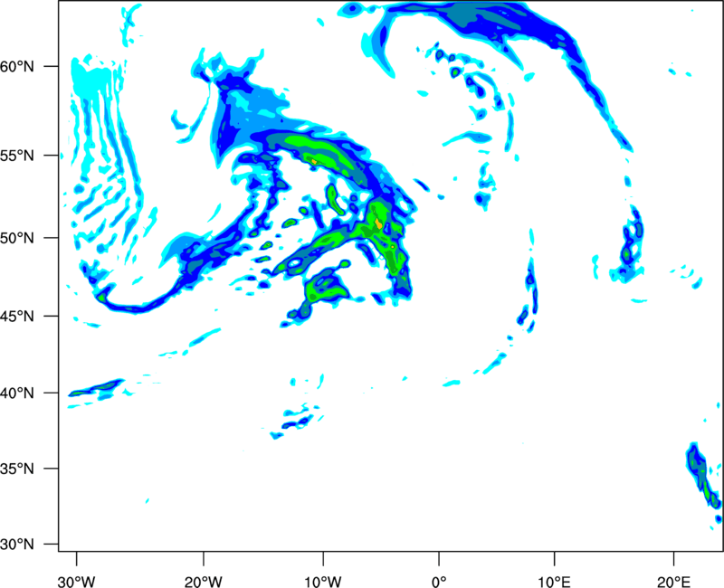Viewport: 724px width, 588px height.
Task: Click the 40°N latitude label
Action: (x=17, y=394)
